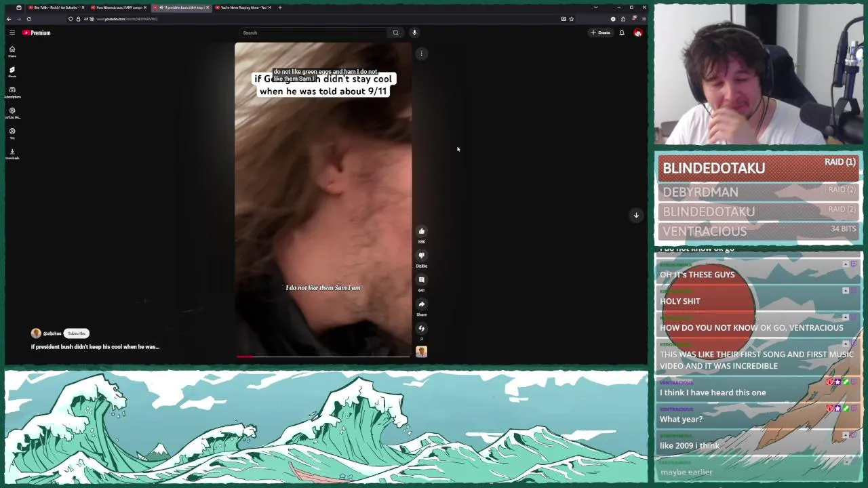Image resolution: width=868 pixels, height=488 pixels.
Task: Open the YouTube guide hamburger menu
Action: coord(12,33)
